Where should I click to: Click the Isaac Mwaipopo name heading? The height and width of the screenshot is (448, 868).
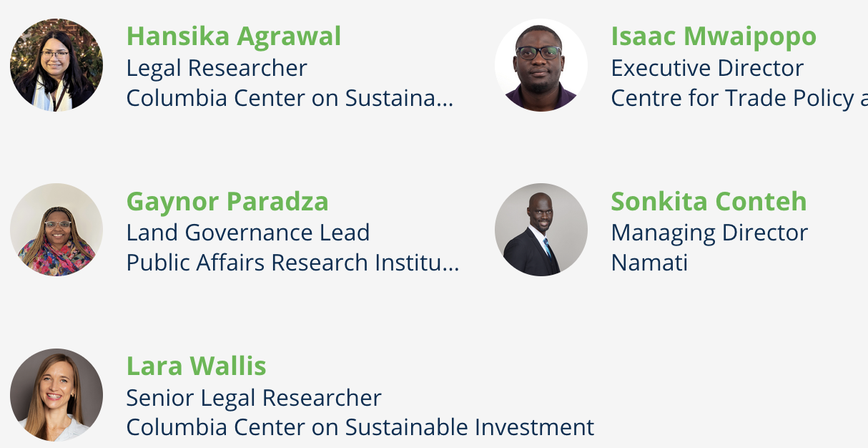[714, 36]
